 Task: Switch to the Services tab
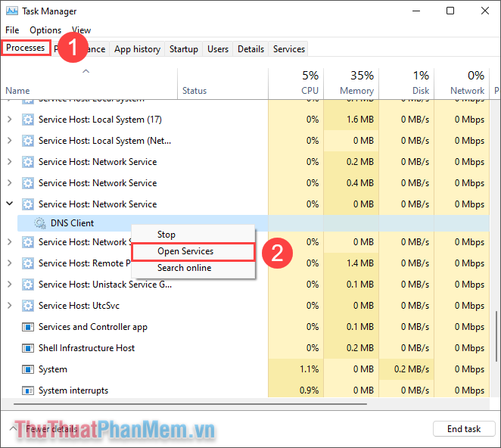point(289,49)
